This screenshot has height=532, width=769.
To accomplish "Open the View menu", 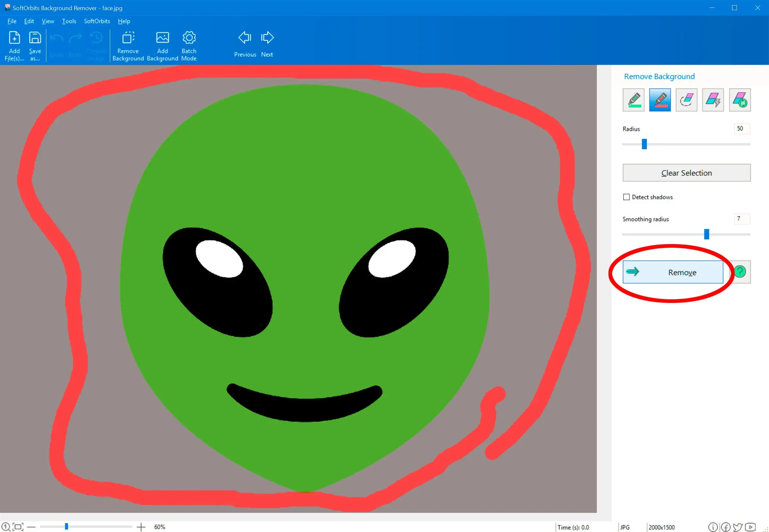I will pos(48,21).
